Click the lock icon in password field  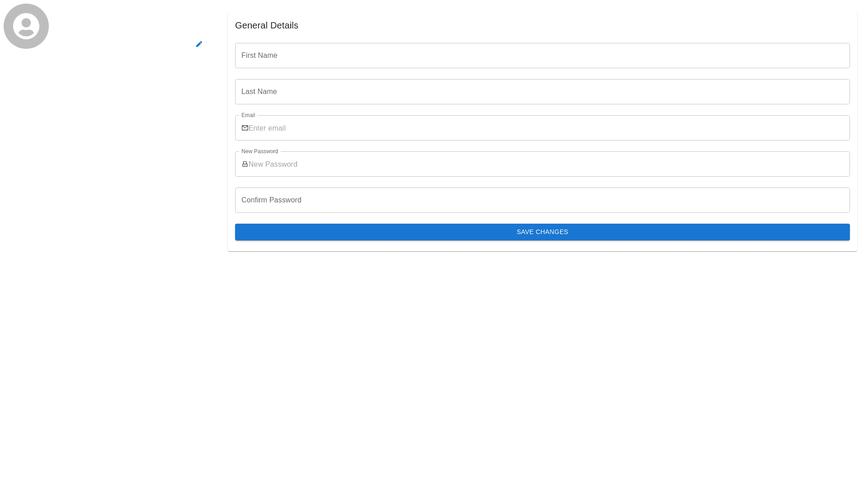click(245, 164)
